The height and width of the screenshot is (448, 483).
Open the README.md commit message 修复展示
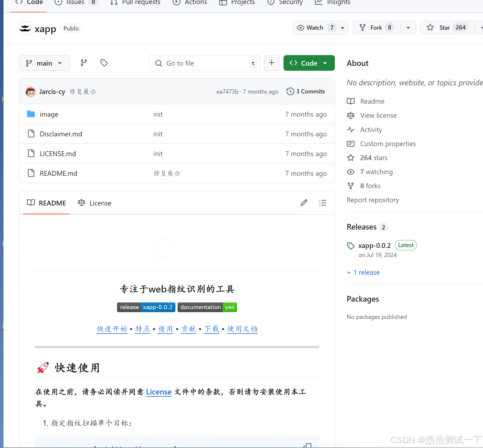[x=167, y=173]
